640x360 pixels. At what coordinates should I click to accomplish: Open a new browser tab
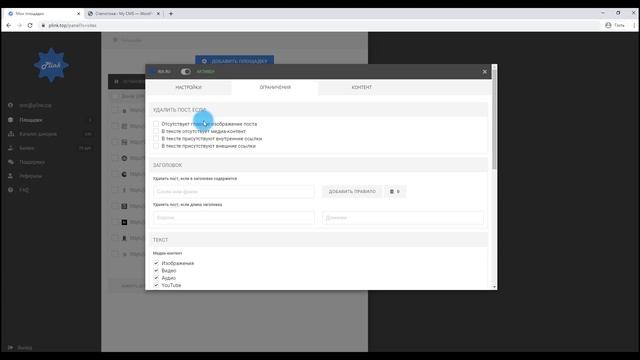coord(171,13)
